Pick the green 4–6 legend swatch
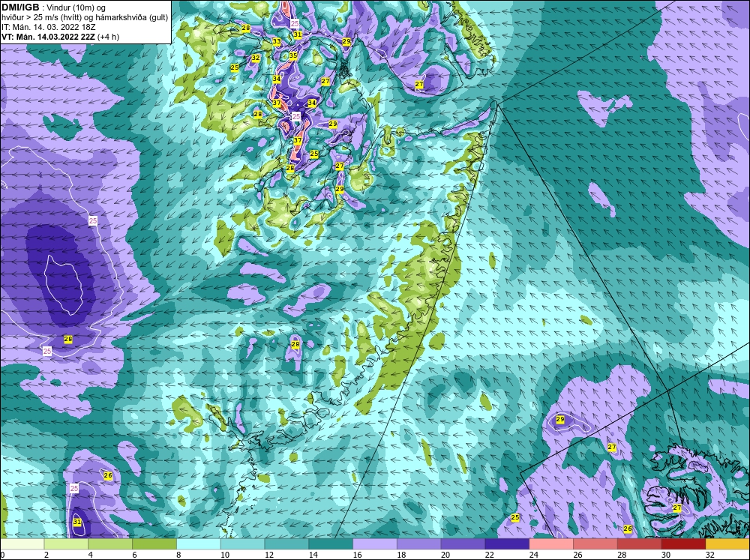This screenshot has height=560, width=750. pos(110,544)
